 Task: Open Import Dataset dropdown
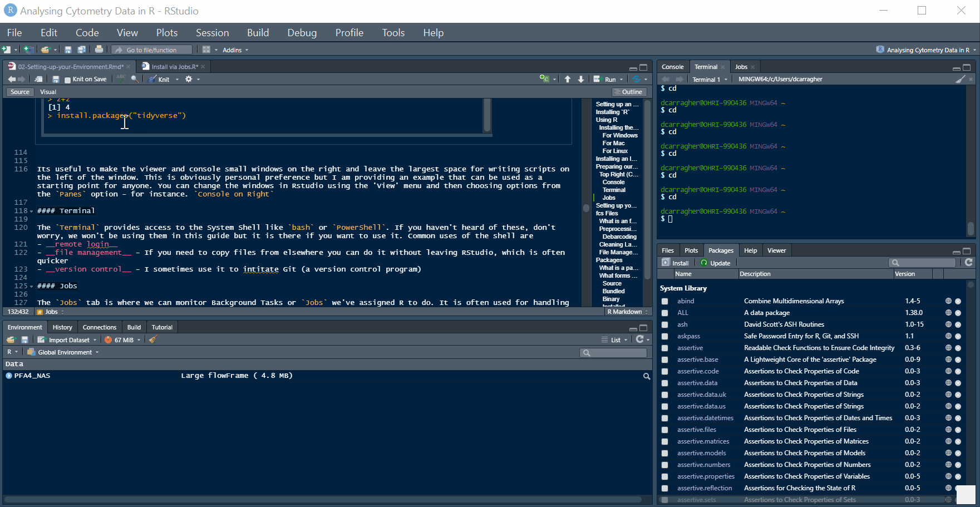point(67,340)
